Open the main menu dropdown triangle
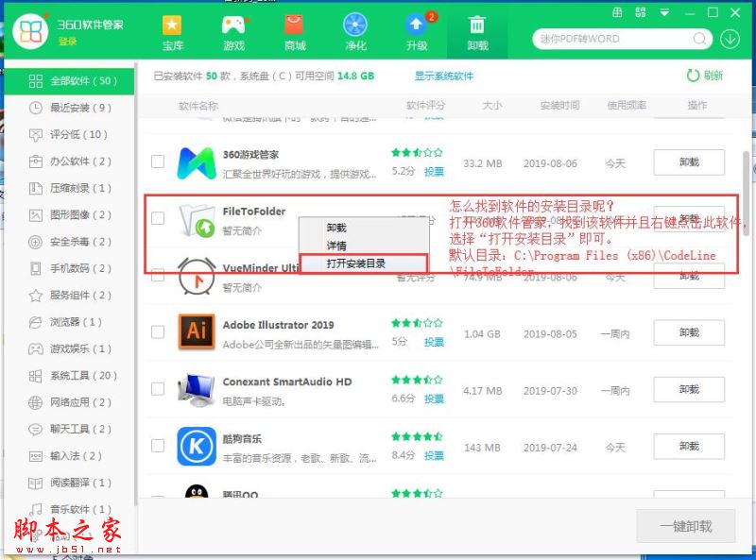The height and width of the screenshot is (560, 756). point(664,13)
